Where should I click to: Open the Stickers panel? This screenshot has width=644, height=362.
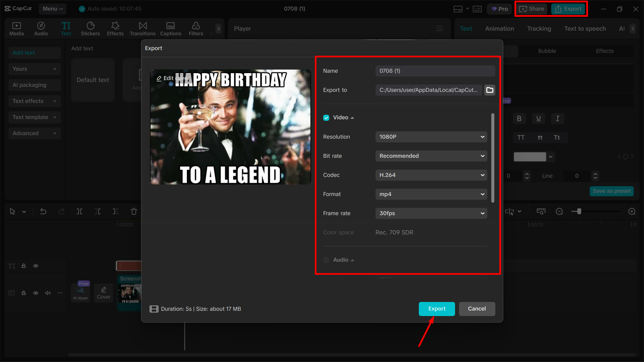[90, 29]
